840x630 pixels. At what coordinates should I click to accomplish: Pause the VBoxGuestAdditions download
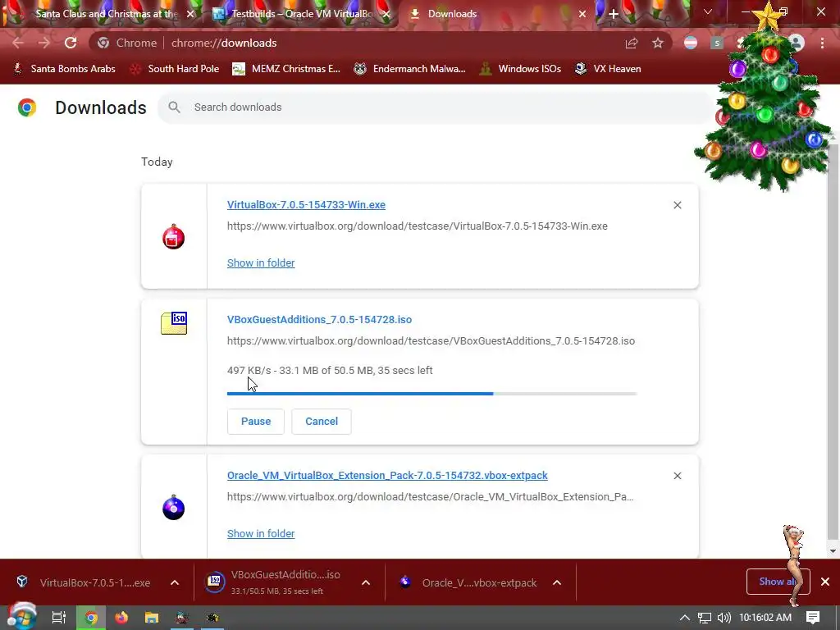pos(256,422)
